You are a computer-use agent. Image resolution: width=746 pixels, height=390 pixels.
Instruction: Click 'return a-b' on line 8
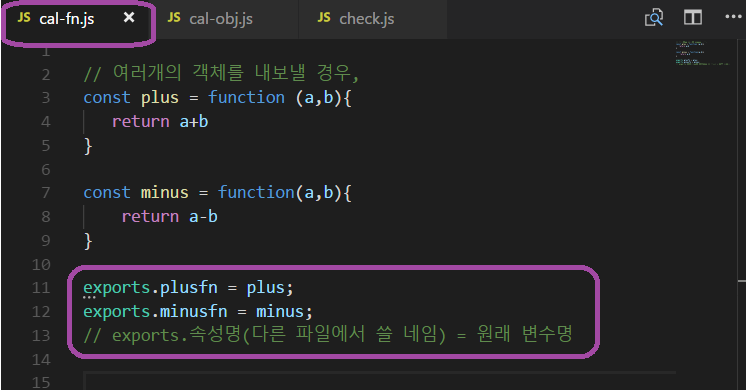click(x=170, y=217)
